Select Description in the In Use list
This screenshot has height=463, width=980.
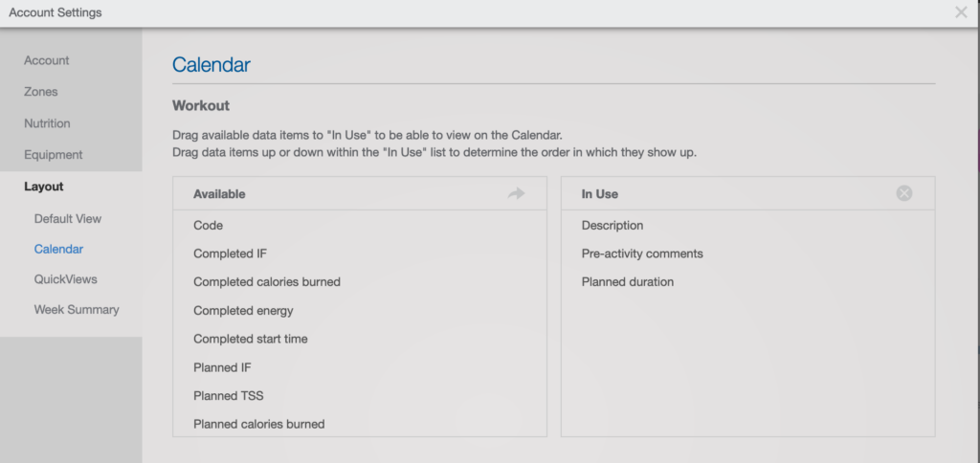[748, 225]
